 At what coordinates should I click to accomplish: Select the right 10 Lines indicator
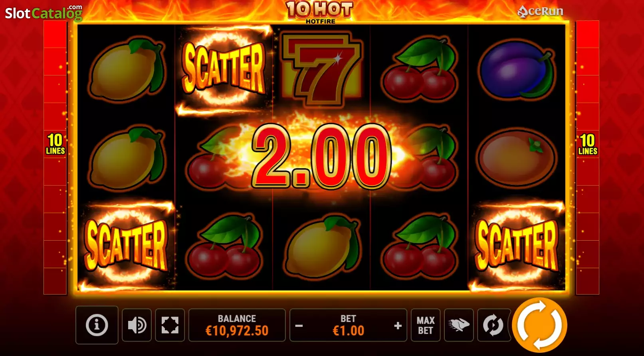point(588,144)
